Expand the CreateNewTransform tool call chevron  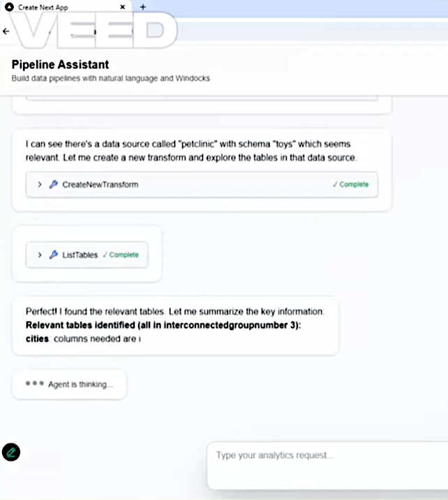tap(40, 185)
